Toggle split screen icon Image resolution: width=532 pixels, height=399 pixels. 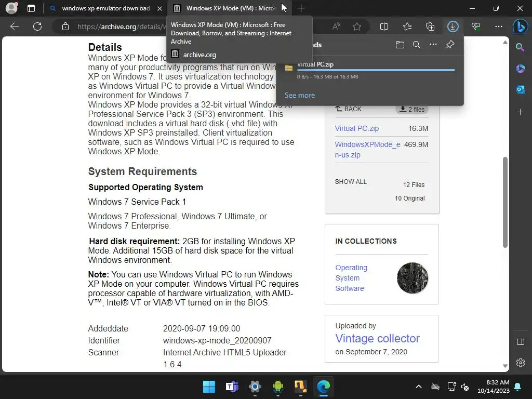click(x=384, y=26)
